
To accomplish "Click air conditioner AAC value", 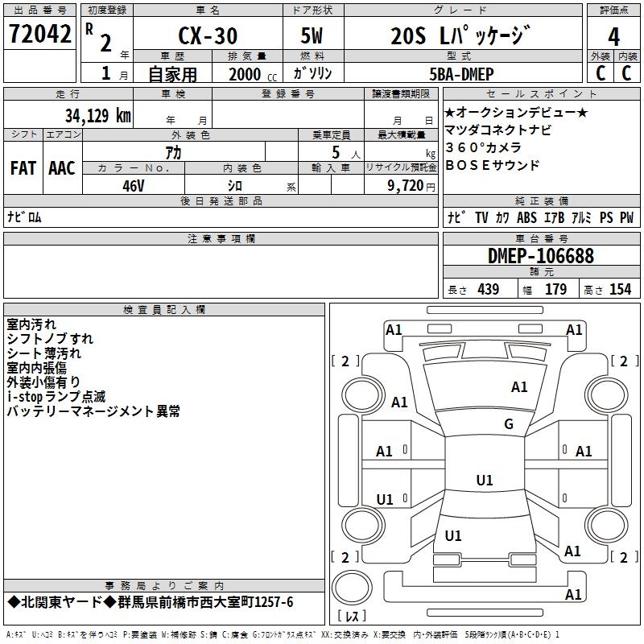I will point(62,168).
